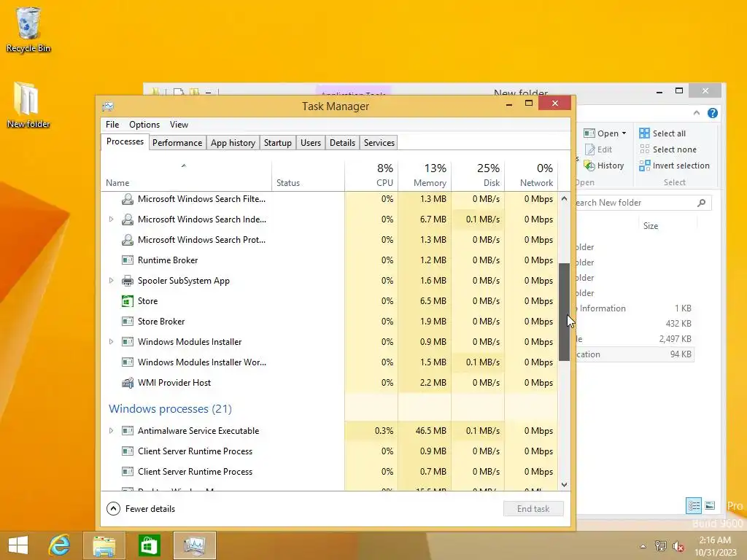Image resolution: width=747 pixels, height=560 pixels.
Task: Open Explorer help question mark icon
Action: tap(713, 113)
